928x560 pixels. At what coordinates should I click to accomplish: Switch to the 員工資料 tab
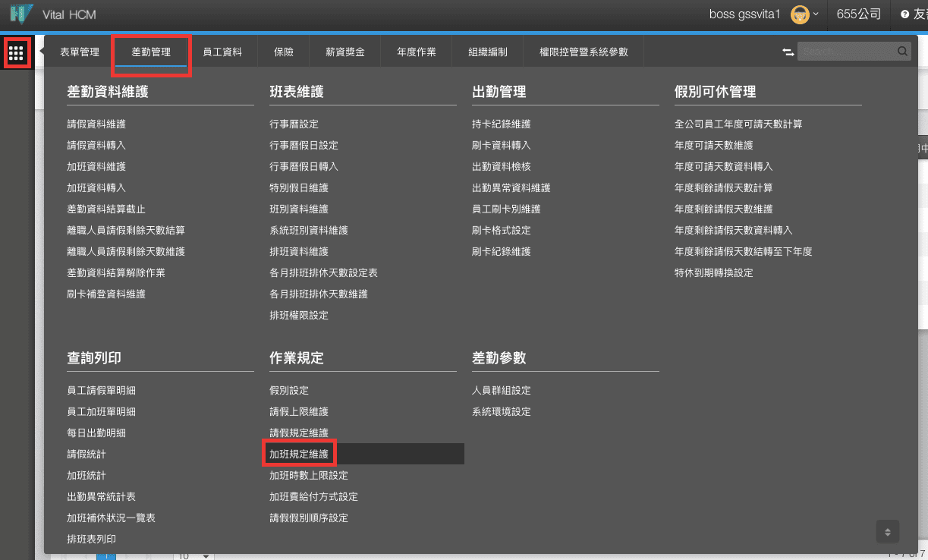222,52
